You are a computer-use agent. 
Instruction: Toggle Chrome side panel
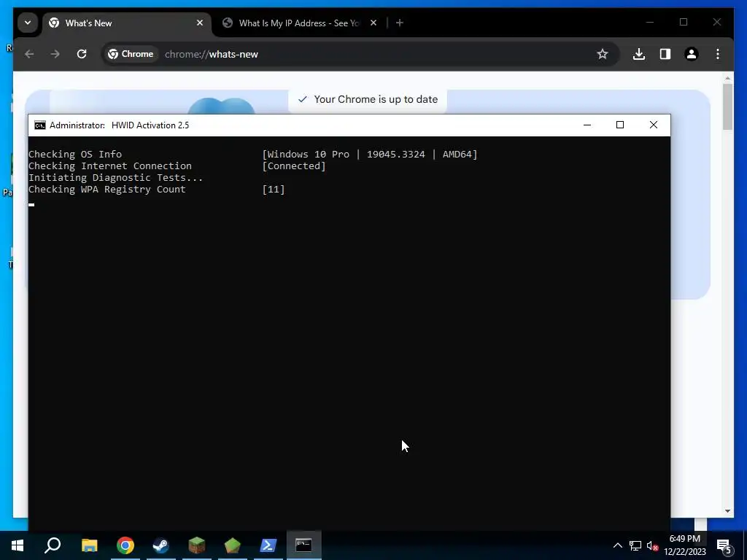point(665,54)
